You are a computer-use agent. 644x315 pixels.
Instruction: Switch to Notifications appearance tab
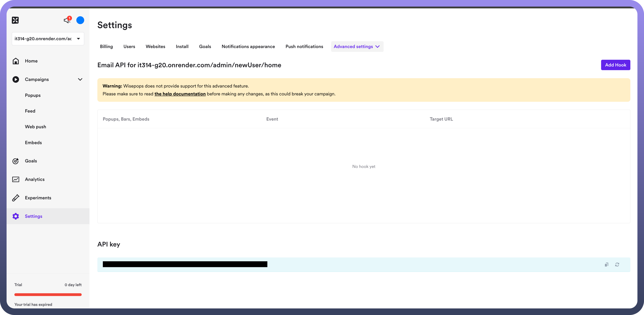[x=248, y=47]
